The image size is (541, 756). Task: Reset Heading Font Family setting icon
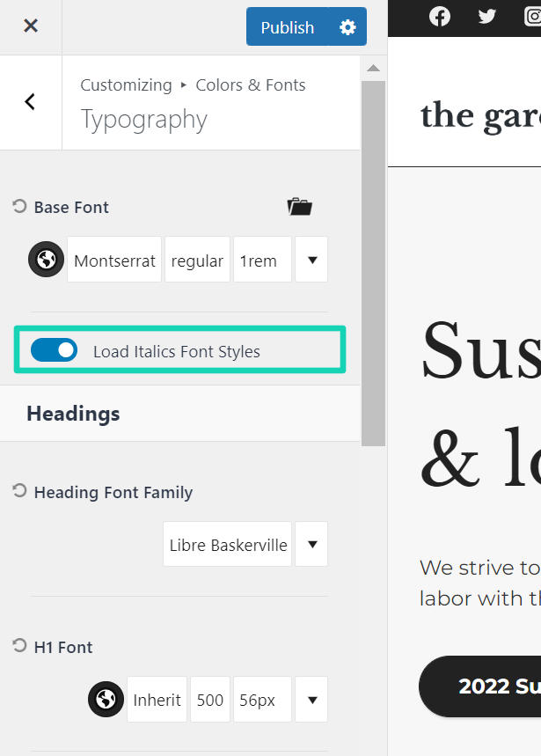(x=19, y=492)
